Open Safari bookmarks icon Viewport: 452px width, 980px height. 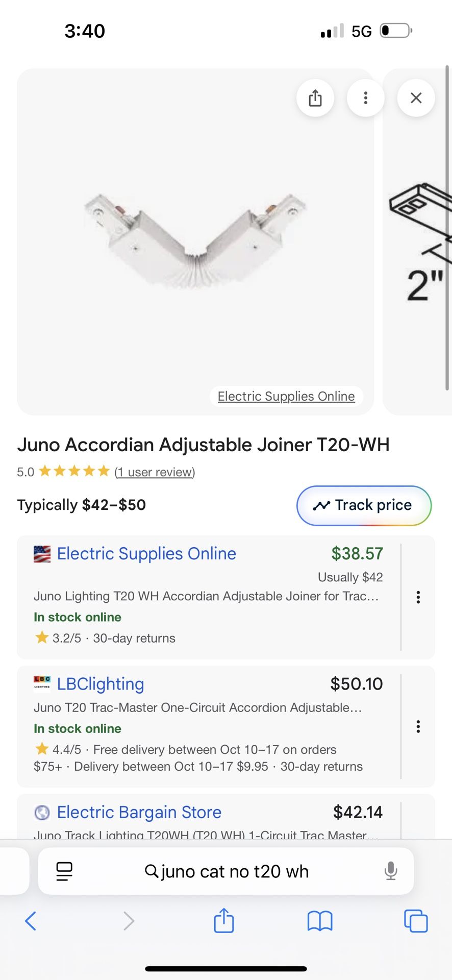(320, 921)
